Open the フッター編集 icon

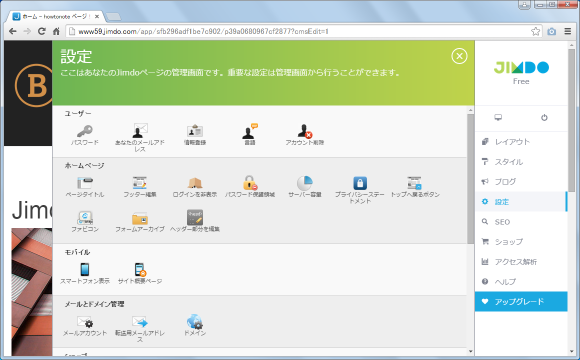coord(140,183)
